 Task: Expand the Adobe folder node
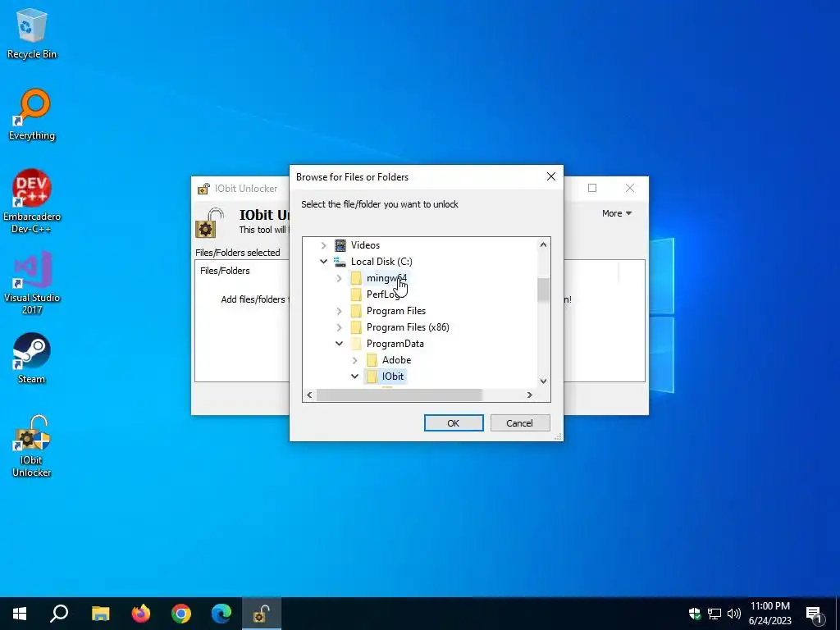coord(354,360)
